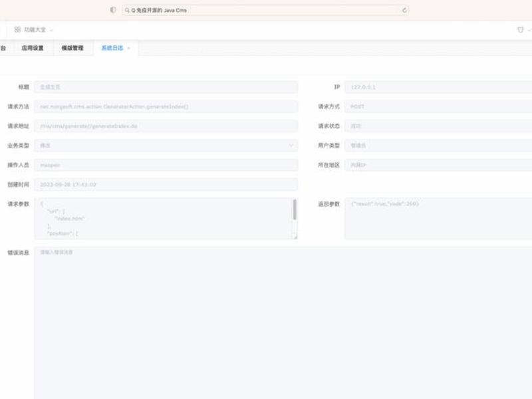Open the 业务类型 dropdown
This screenshot has height=399, width=532.
coord(166,146)
